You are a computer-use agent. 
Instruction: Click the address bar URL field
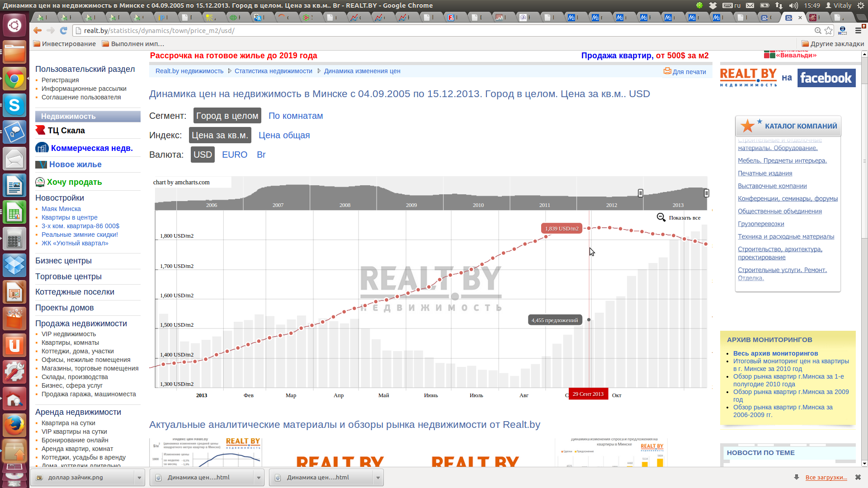pos(443,30)
